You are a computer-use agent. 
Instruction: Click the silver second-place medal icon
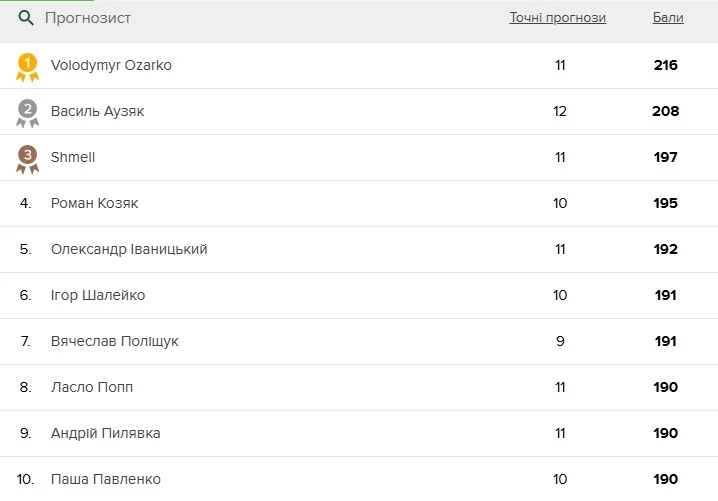tap(28, 112)
